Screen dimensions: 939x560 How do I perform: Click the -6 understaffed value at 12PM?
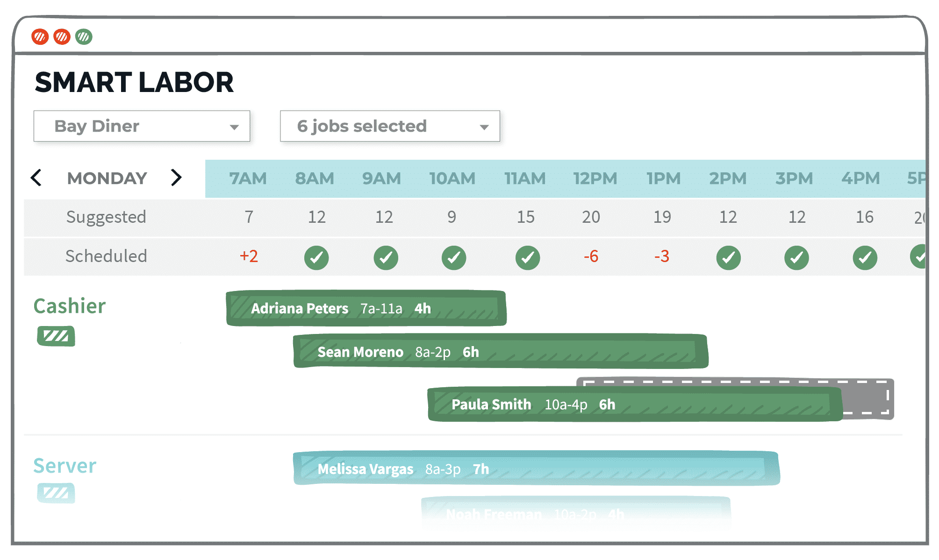click(591, 256)
